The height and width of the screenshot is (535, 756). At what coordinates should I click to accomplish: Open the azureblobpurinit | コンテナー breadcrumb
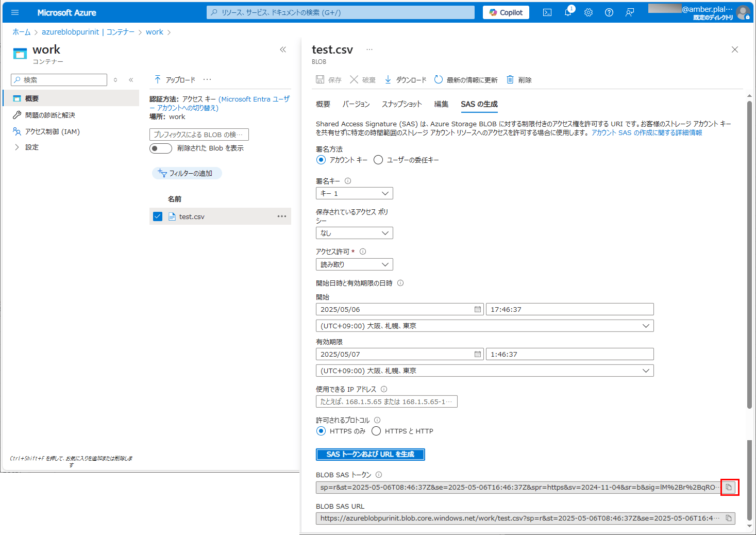pyautogui.click(x=88, y=32)
